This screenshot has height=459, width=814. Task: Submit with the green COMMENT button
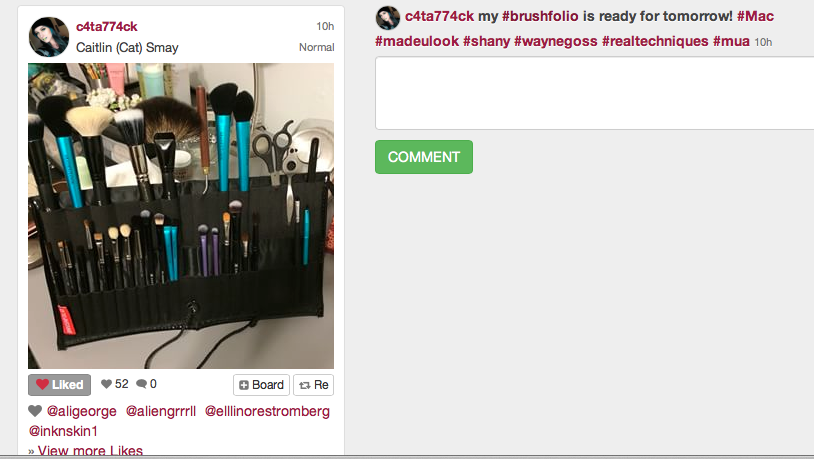pos(424,157)
